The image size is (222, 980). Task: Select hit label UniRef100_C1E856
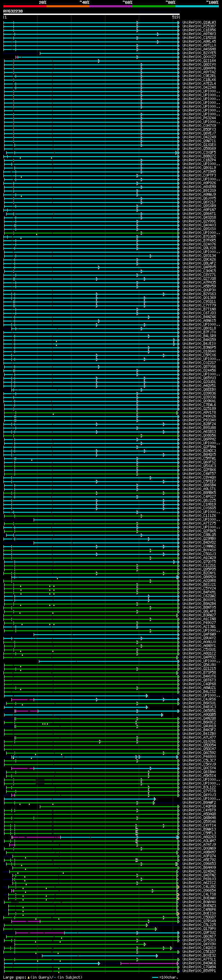click(199, 30)
